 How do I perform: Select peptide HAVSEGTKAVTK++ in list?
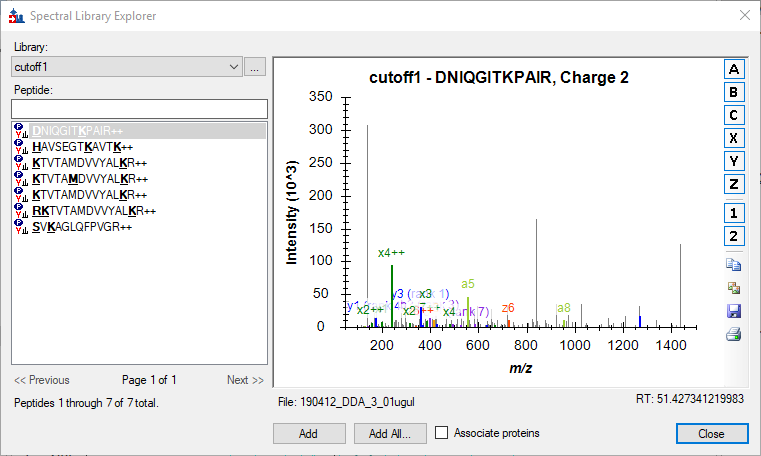[77, 146]
